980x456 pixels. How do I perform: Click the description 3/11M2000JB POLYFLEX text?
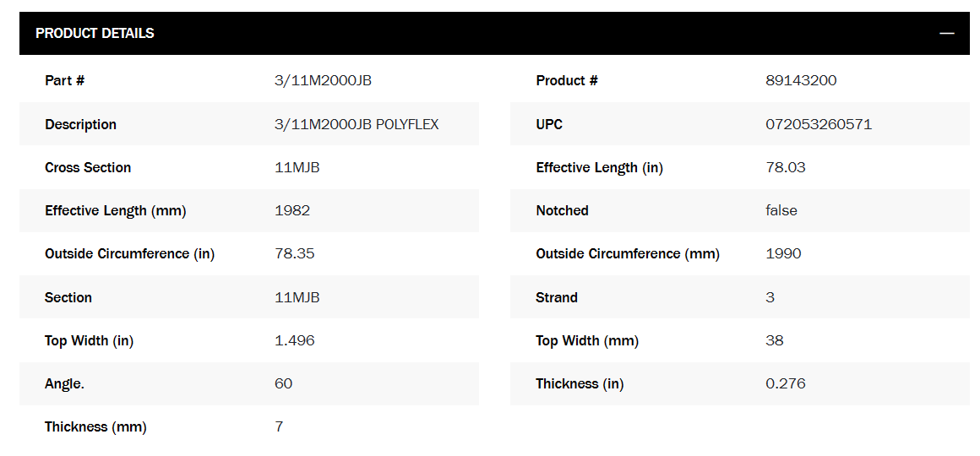tap(357, 124)
